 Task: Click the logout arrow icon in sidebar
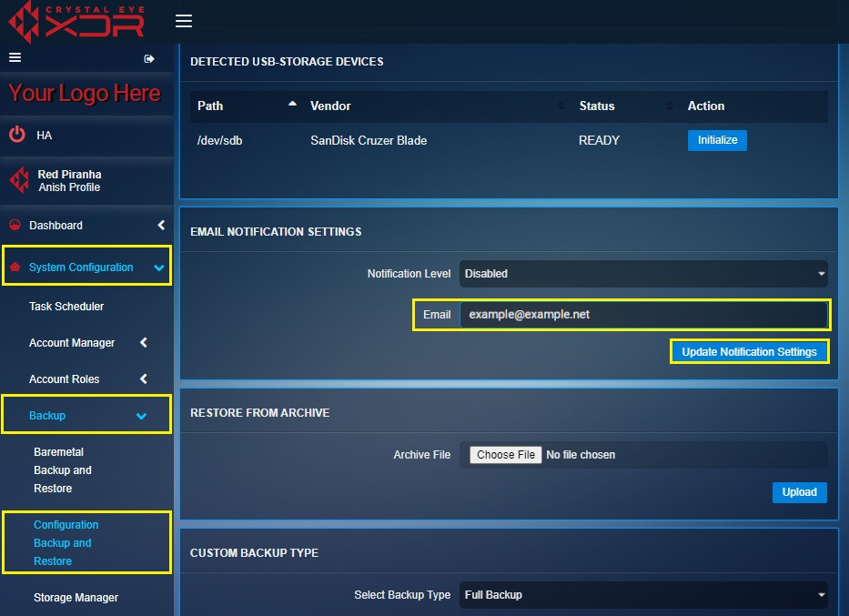click(149, 58)
